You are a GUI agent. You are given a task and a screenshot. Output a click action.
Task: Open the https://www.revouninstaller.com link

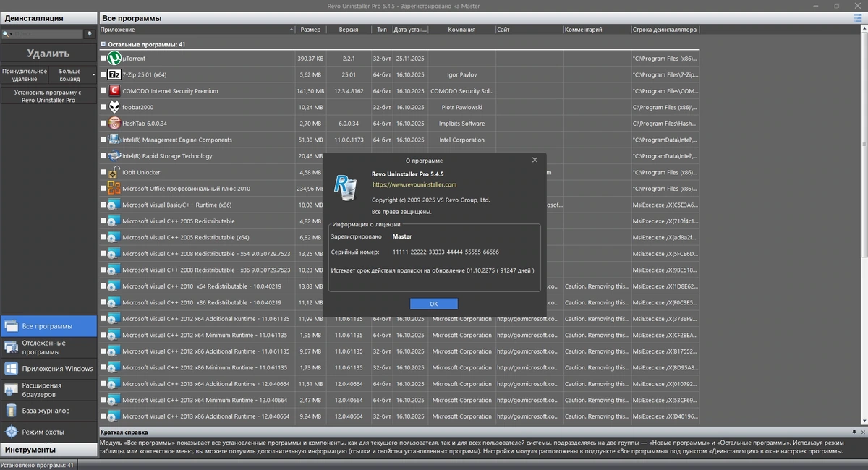(414, 185)
